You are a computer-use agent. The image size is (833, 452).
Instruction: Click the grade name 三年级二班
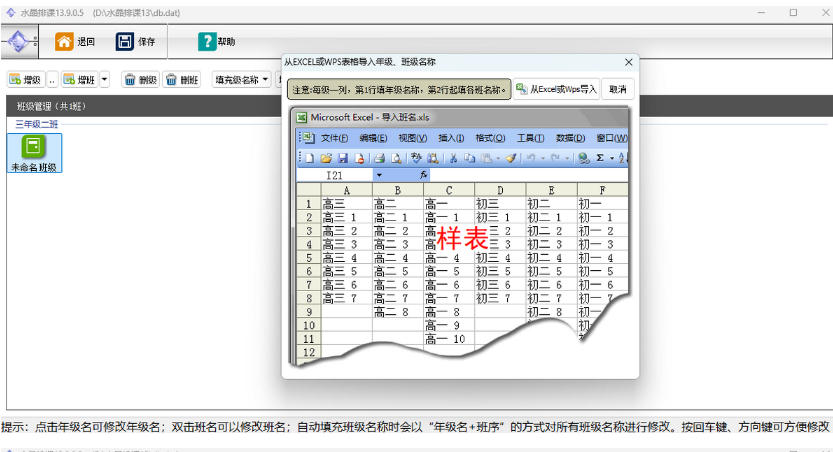[37, 124]
